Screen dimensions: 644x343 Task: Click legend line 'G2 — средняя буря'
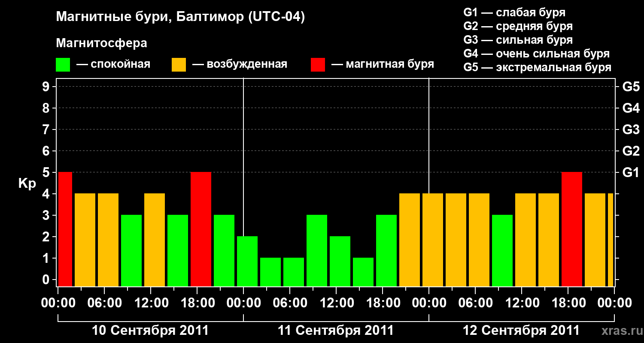tap(518, 26)
